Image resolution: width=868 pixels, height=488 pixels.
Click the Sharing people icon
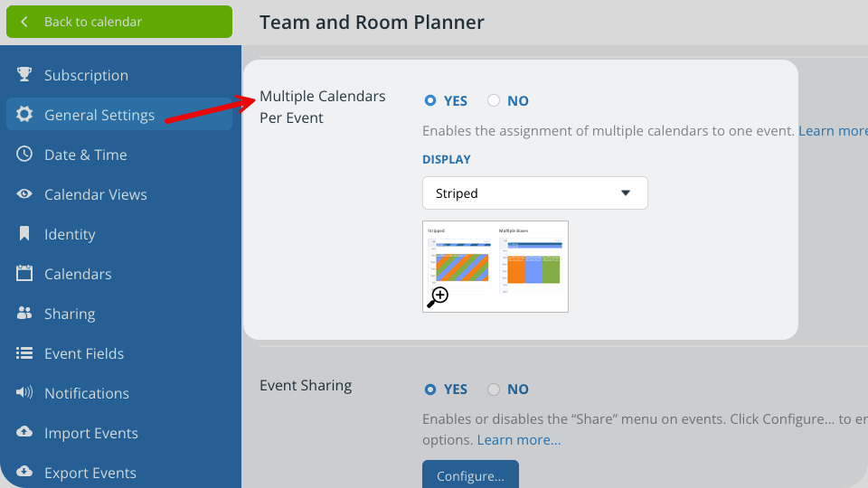(24, 314)
